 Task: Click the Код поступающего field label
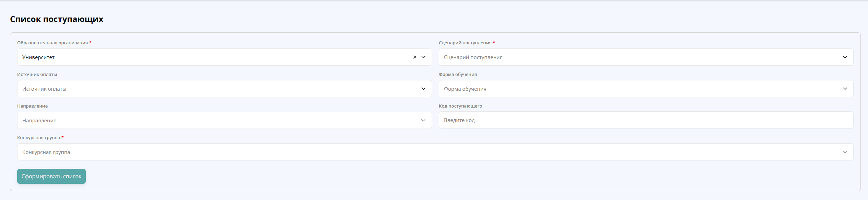460,106
